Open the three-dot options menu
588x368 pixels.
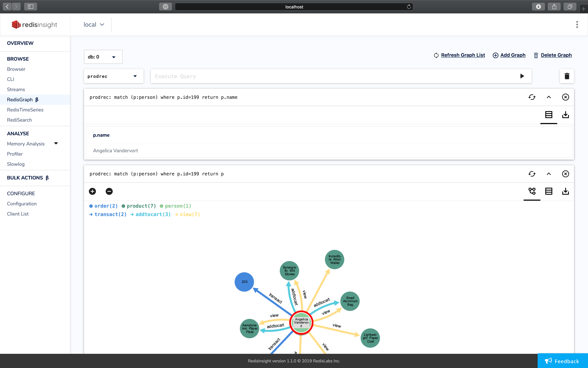point(577,25)
